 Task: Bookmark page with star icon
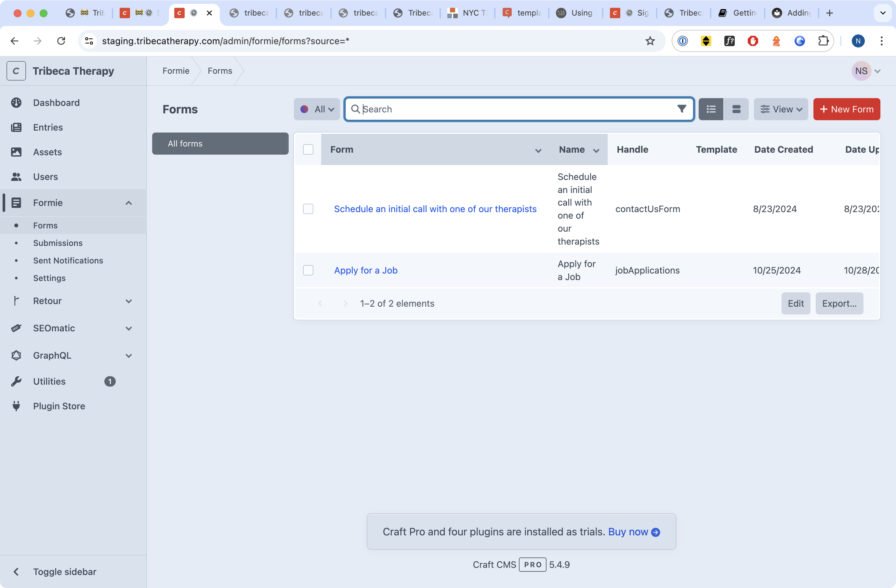(650, 41)
